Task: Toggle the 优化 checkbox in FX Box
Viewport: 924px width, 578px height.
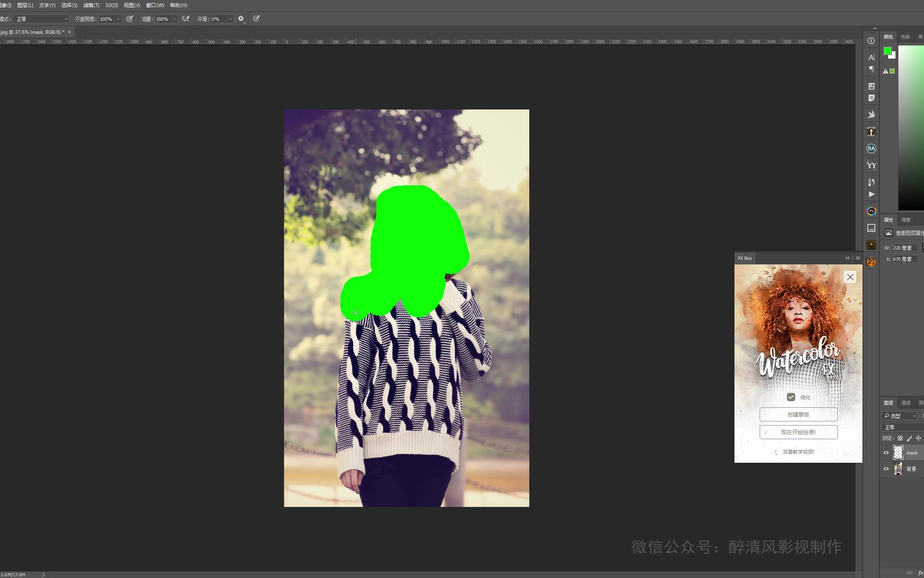Action: coord(791,397)
